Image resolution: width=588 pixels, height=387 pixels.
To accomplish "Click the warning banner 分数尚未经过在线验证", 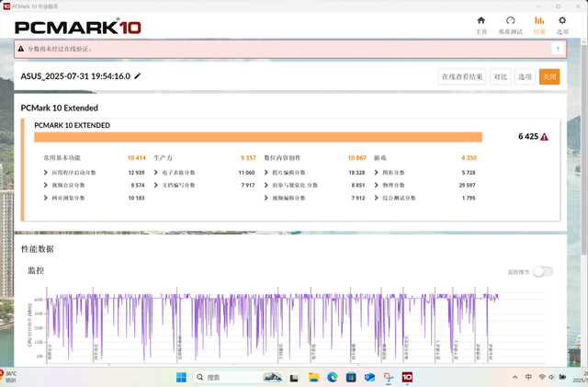I will point(290,49).
